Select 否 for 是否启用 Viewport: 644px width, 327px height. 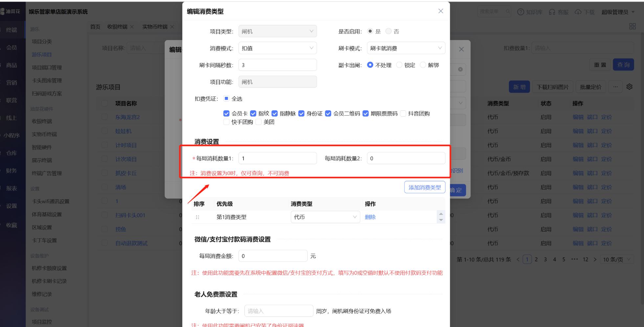pos(389,31)
